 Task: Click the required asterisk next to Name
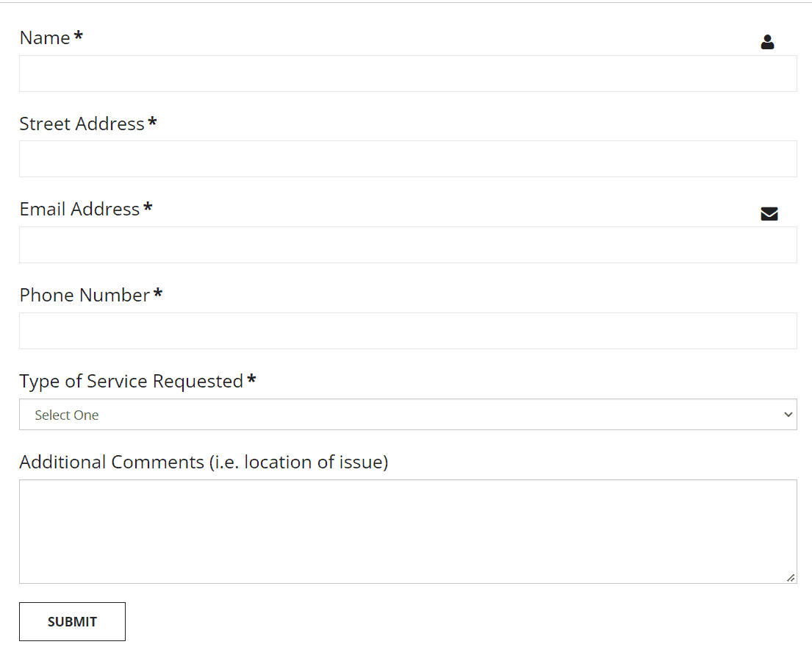(78, 35)
